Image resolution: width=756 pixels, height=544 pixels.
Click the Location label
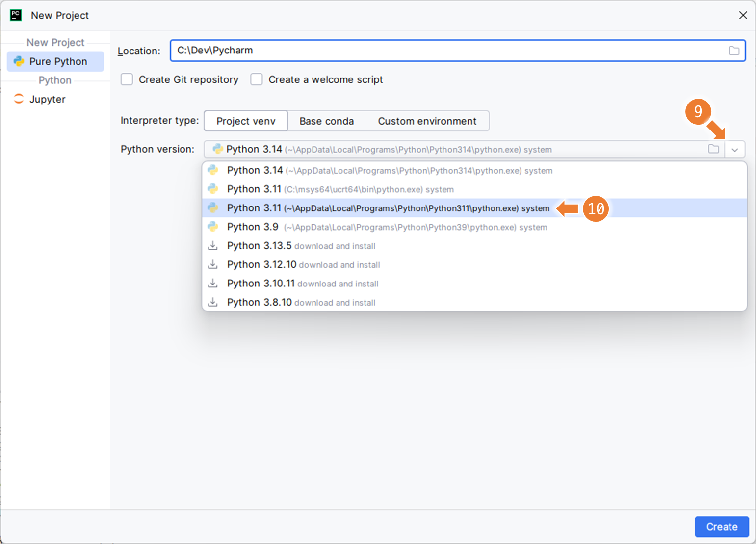(139, 51)
